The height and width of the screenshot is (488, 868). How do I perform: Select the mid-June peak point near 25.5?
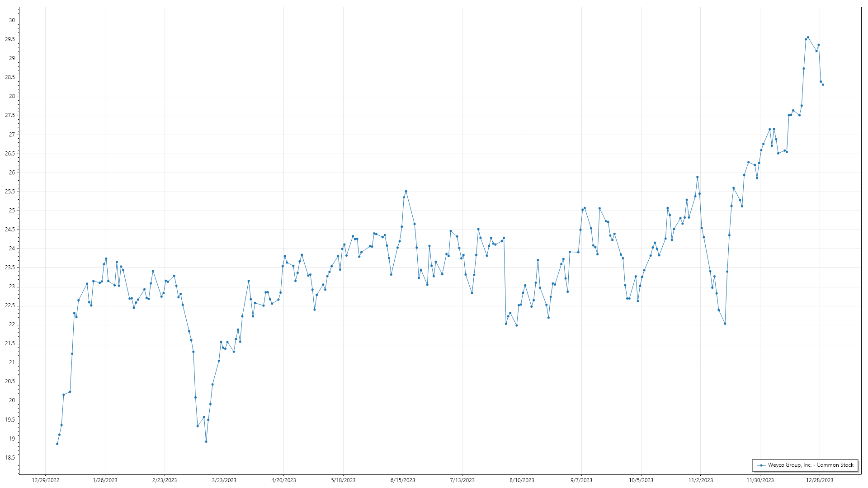(406, 191)
